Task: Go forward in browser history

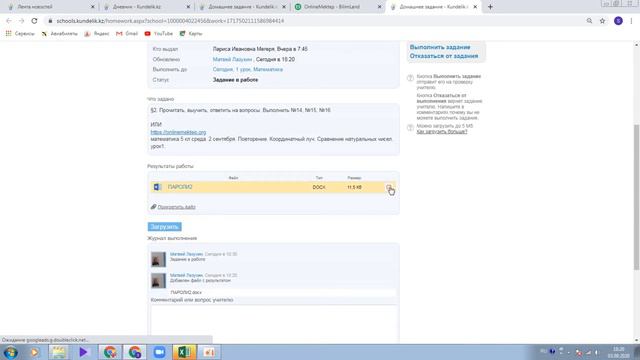Action: 21,21
